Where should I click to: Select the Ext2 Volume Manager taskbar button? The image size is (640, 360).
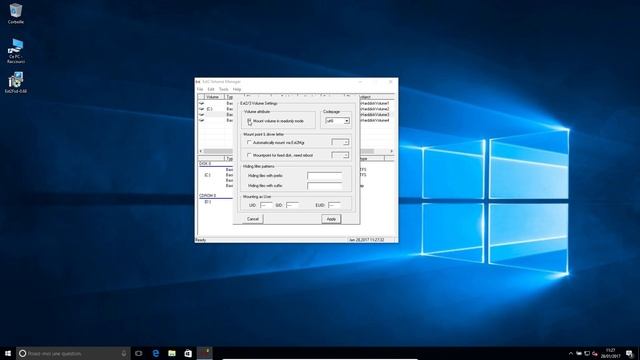coord(205,353)
